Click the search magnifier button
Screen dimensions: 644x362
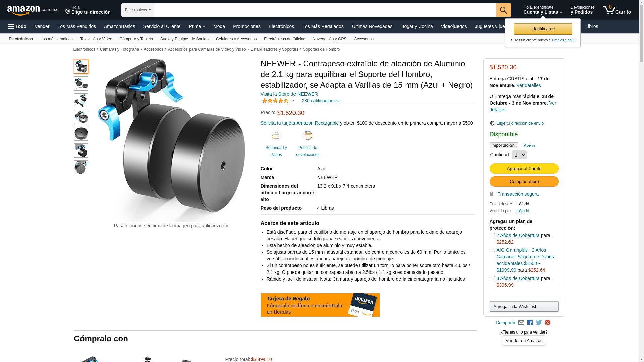click(x=503, y=10)
